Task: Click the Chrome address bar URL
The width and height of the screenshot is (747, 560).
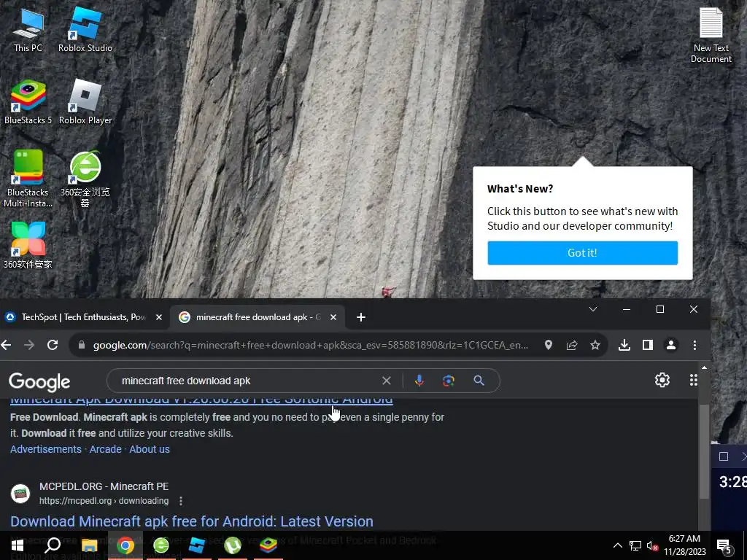Action: (310, 345)
